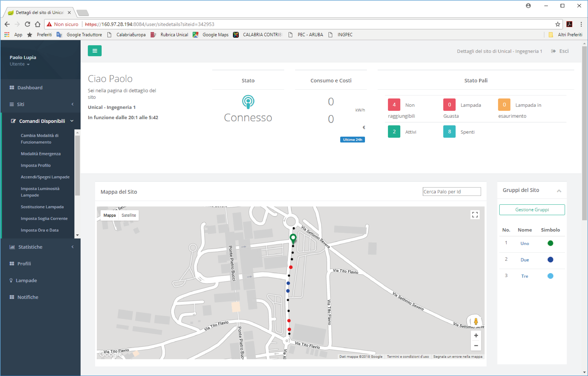The height and width of the screenshot is (376, 588).
Task: Click the Chrome profile avatar icon
Action: 528,6
